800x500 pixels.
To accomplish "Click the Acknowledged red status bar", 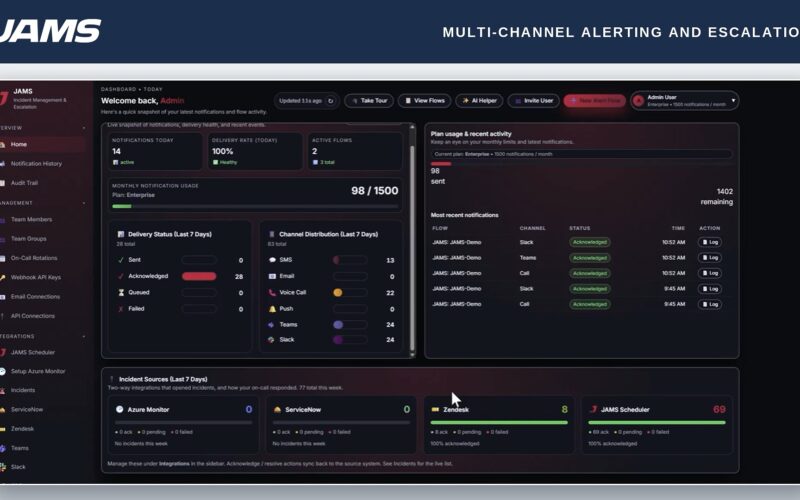I will 199,277.
